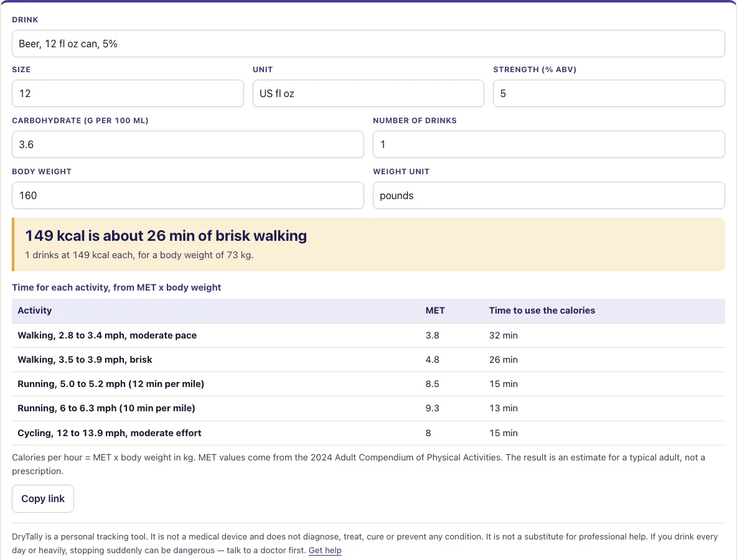Select the "Running, 5.0 to 5.2 mph" row label

pos(111,385)
